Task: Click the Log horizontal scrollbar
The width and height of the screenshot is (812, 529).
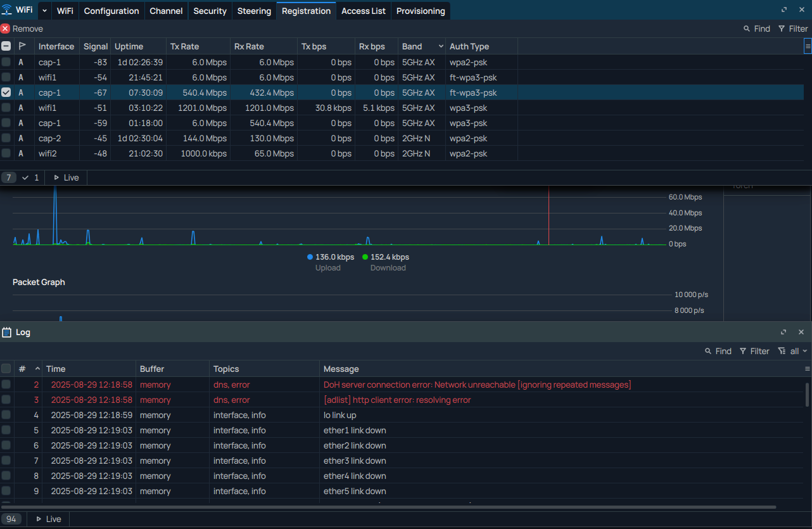Action: [x=388, y=507]
